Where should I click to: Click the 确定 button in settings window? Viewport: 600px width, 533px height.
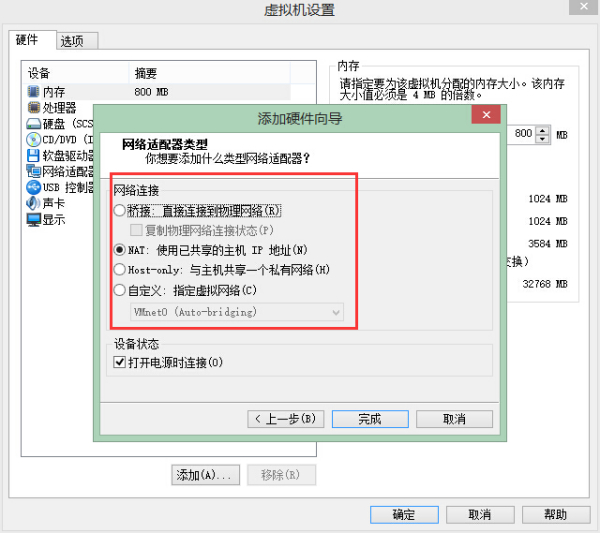pos(404,515)
